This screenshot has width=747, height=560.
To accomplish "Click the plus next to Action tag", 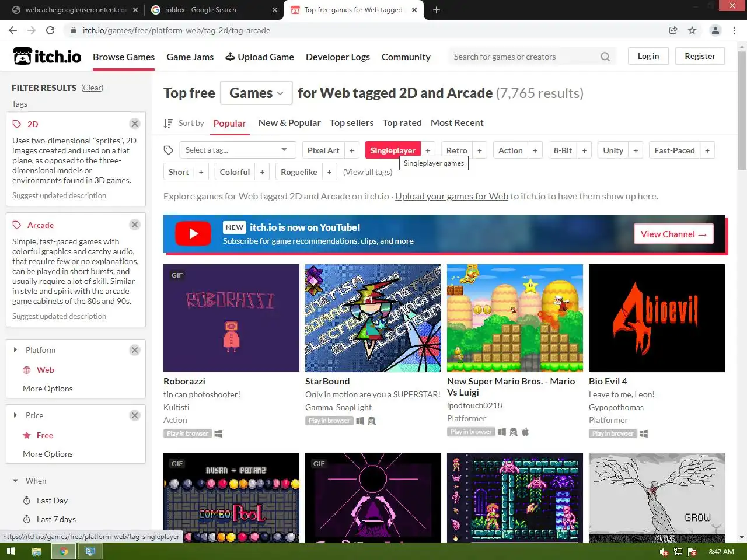I will [535, 150].
